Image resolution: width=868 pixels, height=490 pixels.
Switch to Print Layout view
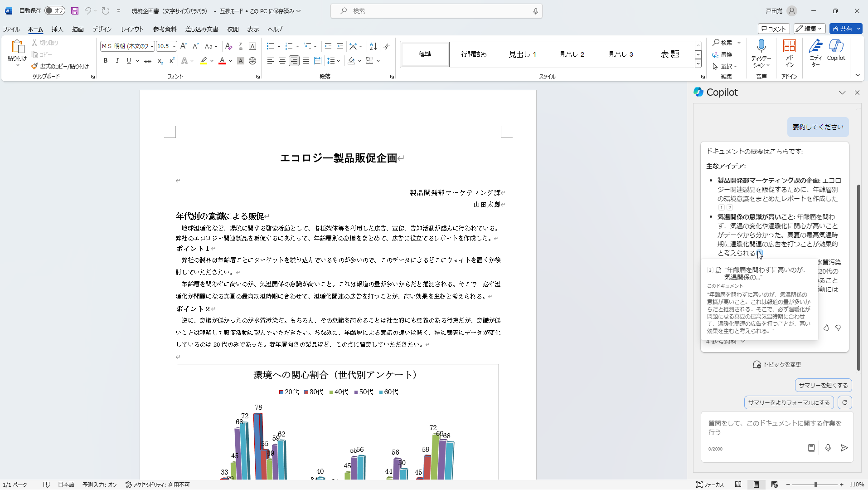pyautogui.click(x=756, y=485)
